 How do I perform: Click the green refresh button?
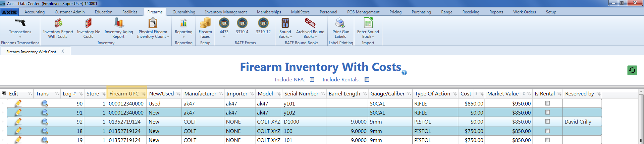[x=632, y=70]
